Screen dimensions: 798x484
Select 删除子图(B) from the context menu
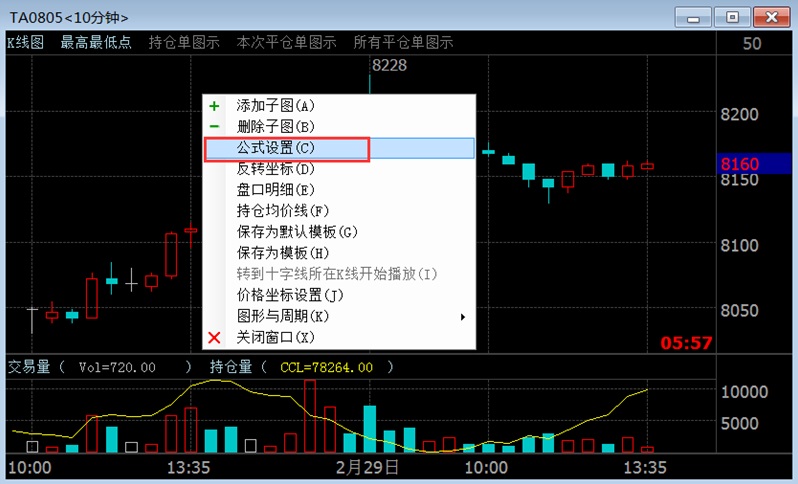click(x=339, y=126)
